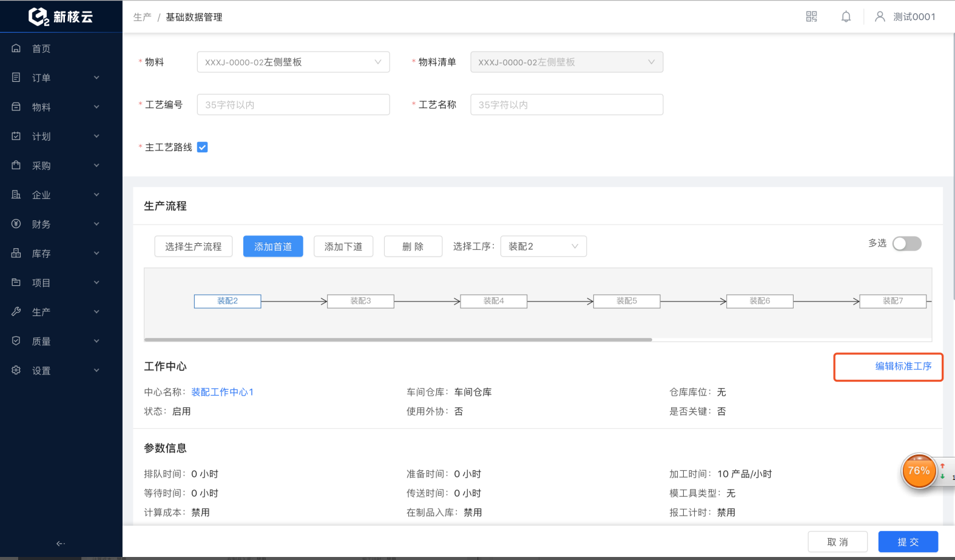Screen dimensions: 955x560
Task: Click the 企业 enterprise building icon
Action: (x=16, y=194)
